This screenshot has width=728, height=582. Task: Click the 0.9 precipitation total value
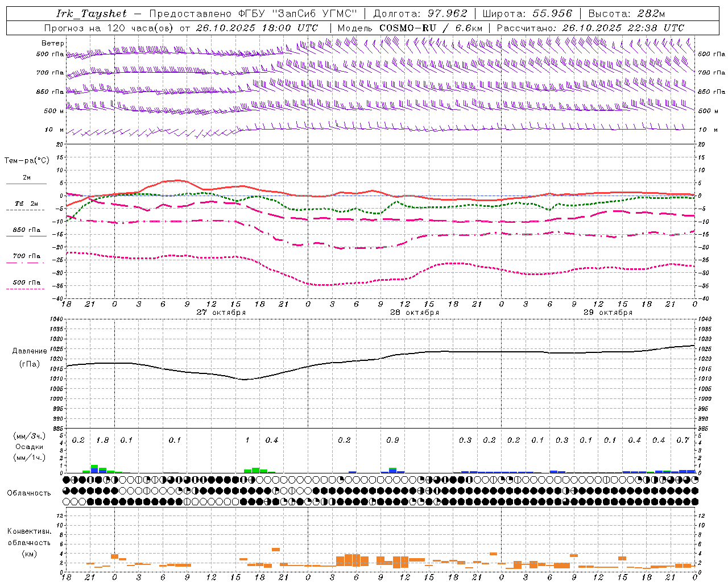point(392,440)
